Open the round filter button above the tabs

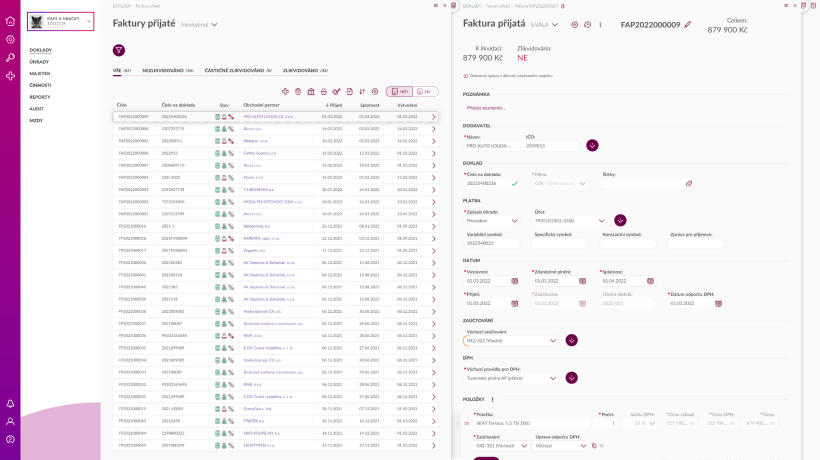tap(119, 50)
